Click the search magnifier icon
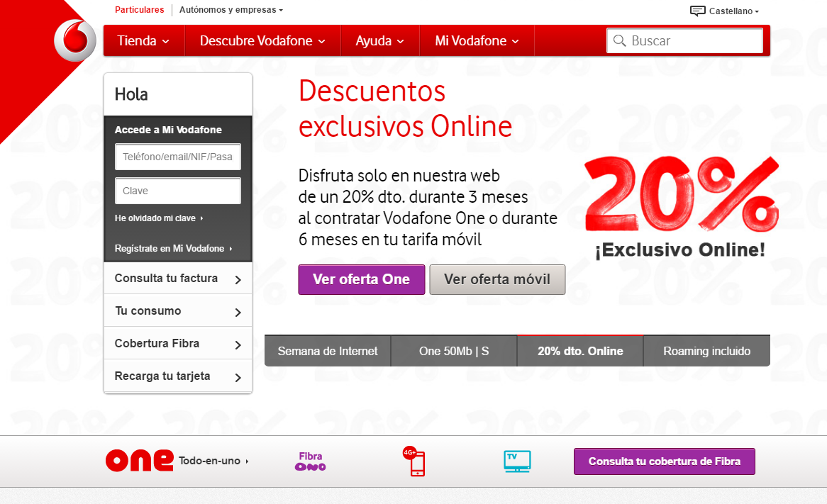The height and width of the screenshot is (504, 827). 620,40
